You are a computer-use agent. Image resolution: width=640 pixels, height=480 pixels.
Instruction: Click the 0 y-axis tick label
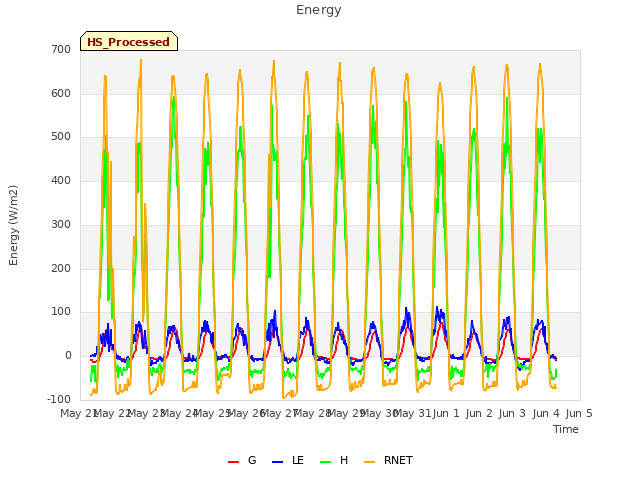(x=68, y=356)
